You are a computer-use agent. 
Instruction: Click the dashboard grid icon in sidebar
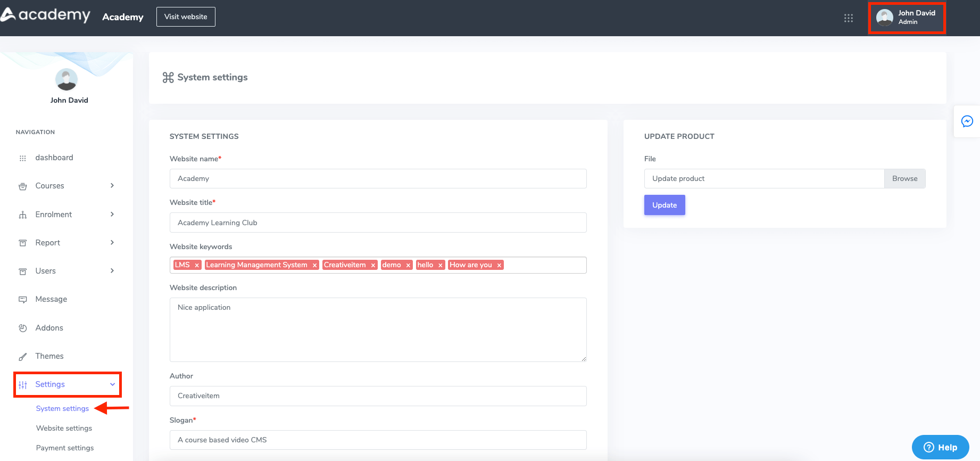(23, 158)
